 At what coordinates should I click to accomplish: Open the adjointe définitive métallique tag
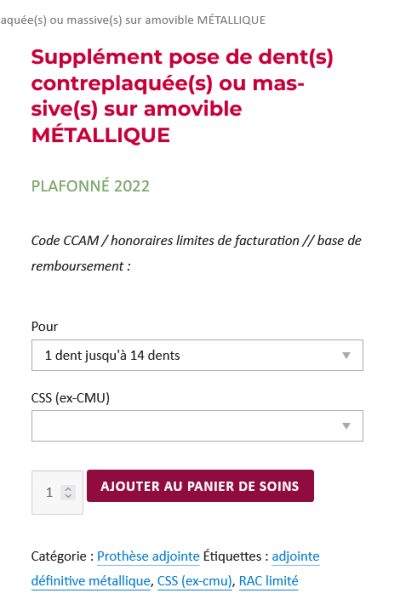175,568
